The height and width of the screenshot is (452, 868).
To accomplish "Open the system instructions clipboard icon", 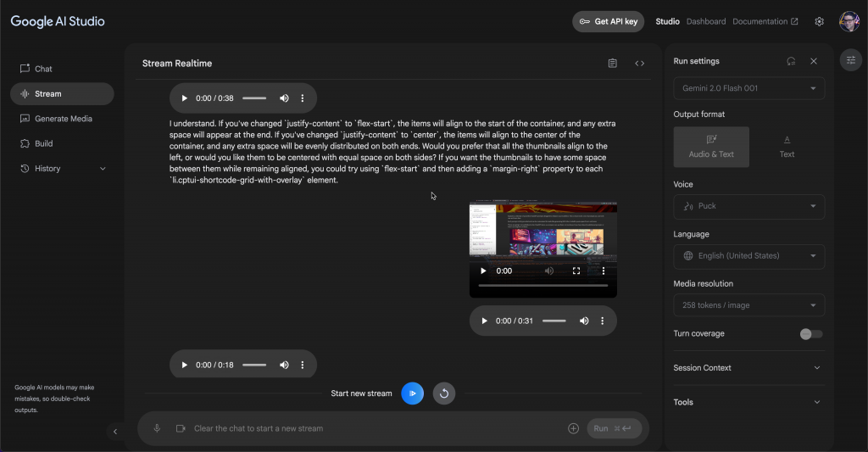I will click(x=613, y=64).
